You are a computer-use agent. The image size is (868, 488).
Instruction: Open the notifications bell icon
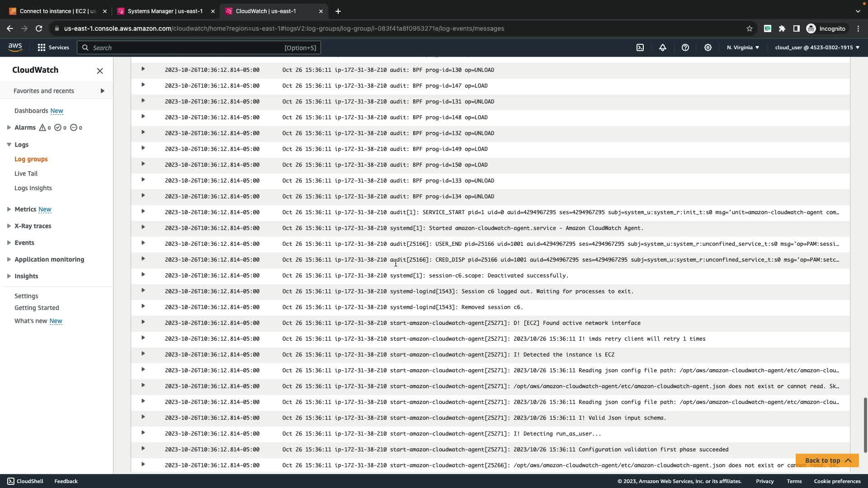[663, 47]
